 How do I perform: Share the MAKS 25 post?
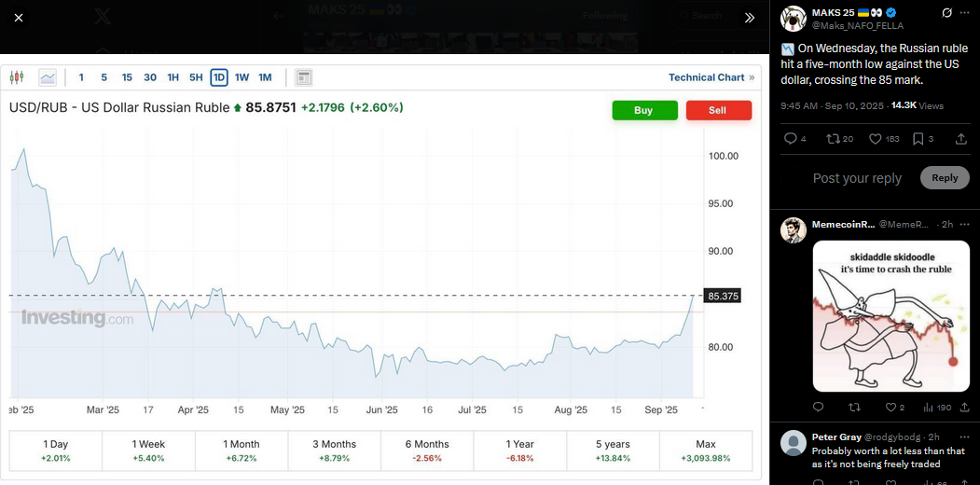pos(961,139)
